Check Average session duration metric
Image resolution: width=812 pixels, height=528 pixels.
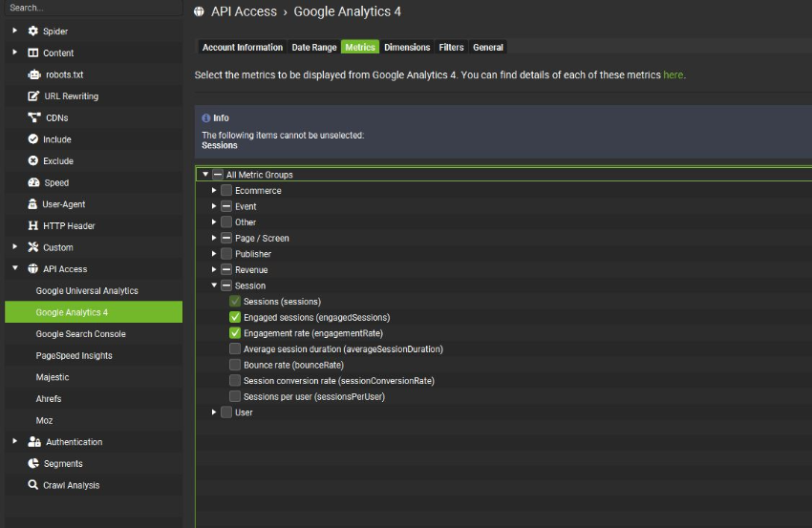(x=235, y=348)
